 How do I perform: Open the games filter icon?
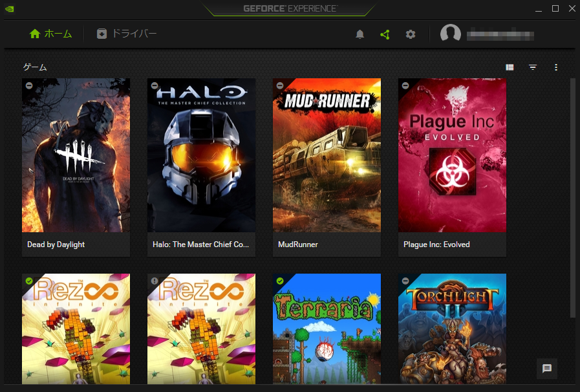pyautogui.click(x=533, y=67)
